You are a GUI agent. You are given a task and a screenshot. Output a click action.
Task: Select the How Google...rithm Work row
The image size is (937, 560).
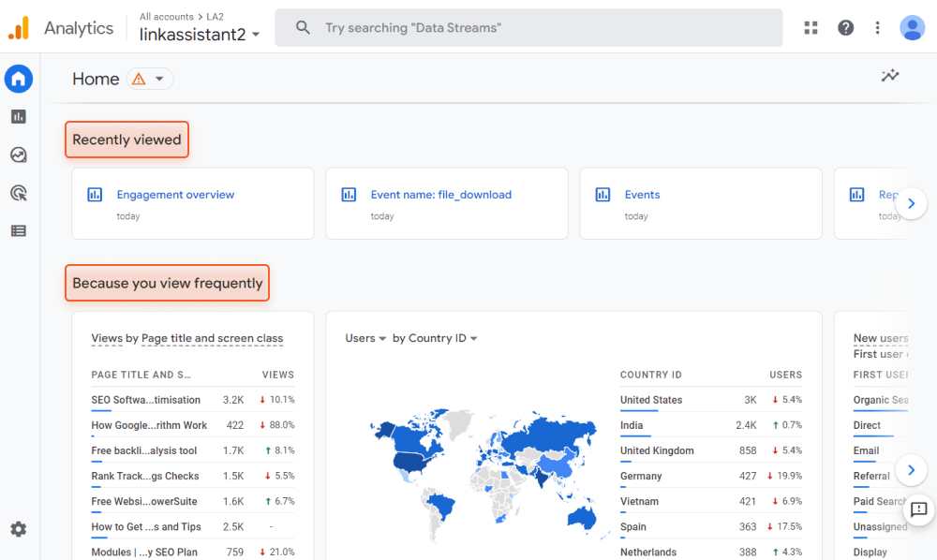[x=192, y=425]
